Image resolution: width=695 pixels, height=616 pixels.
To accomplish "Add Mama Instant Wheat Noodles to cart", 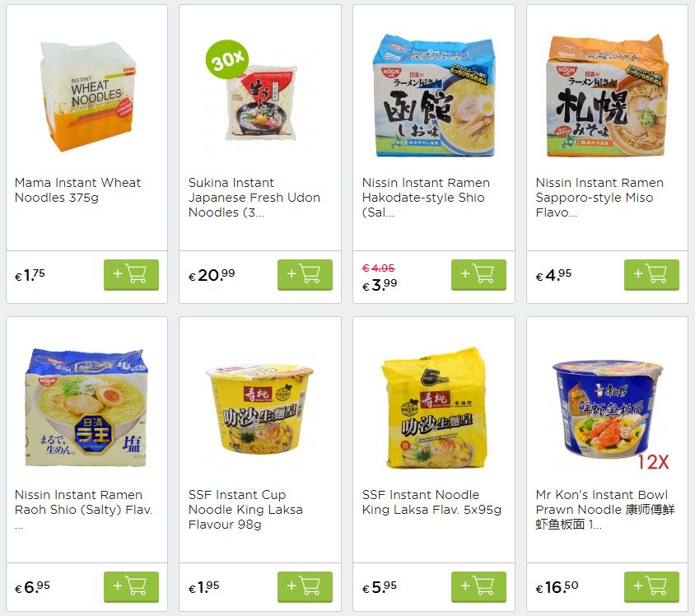I will 131,275.
